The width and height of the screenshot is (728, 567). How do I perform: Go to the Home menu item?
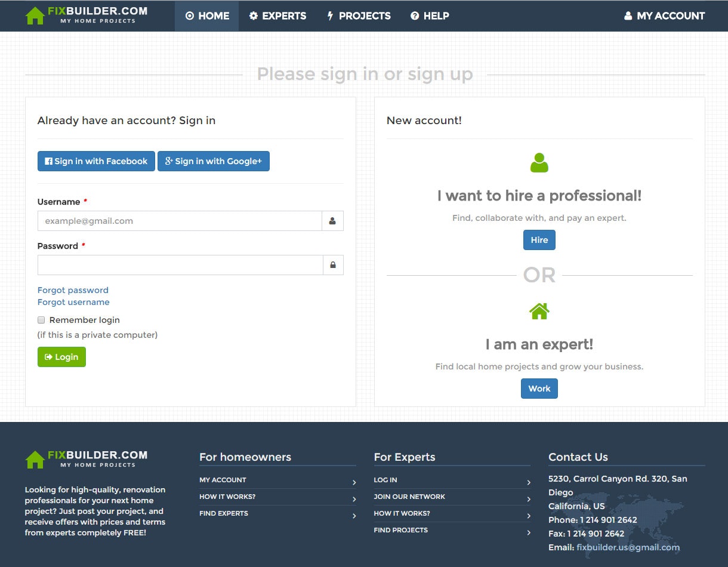tap(207, 16)
